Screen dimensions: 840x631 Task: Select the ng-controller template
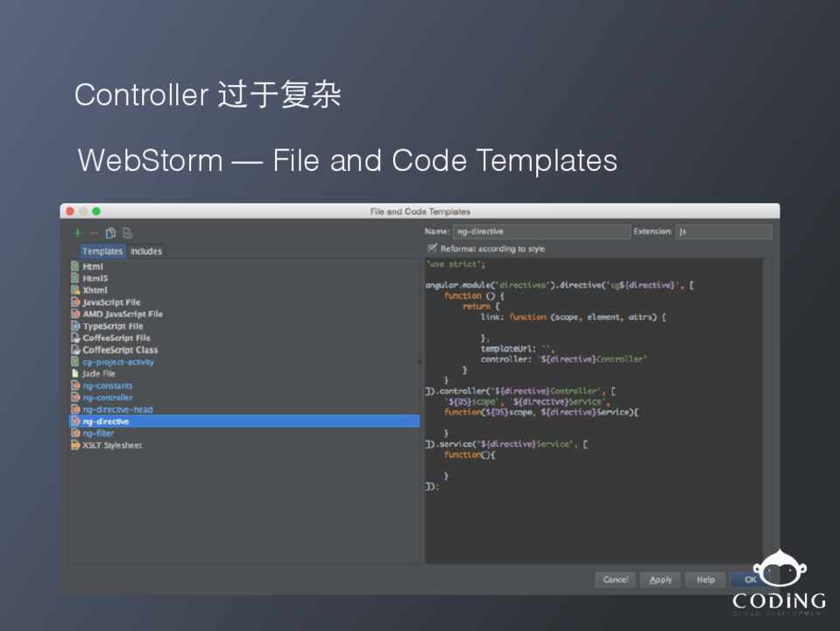(x=108, y=398)
